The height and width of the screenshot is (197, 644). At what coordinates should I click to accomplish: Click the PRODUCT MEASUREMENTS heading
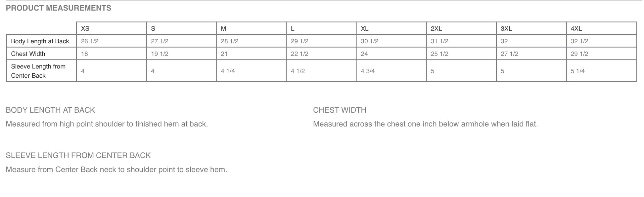tap(59, 8)
